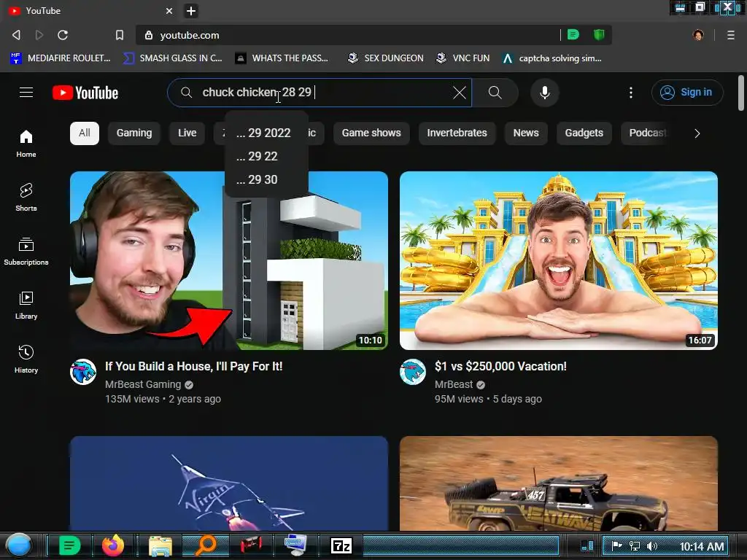Open SMASH GLASS IN C... bookmark

point(172,58)
